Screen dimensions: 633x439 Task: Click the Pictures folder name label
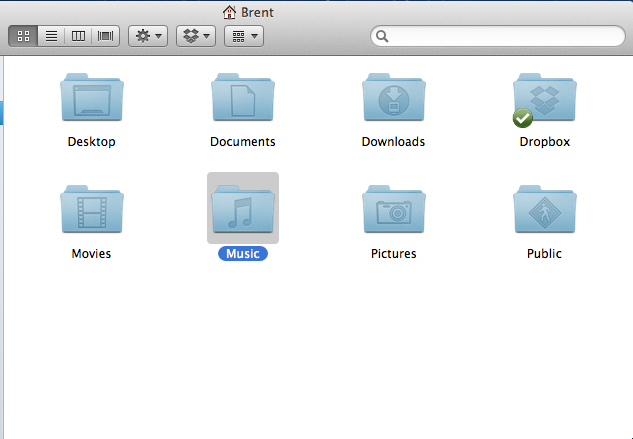click(394, 254)
